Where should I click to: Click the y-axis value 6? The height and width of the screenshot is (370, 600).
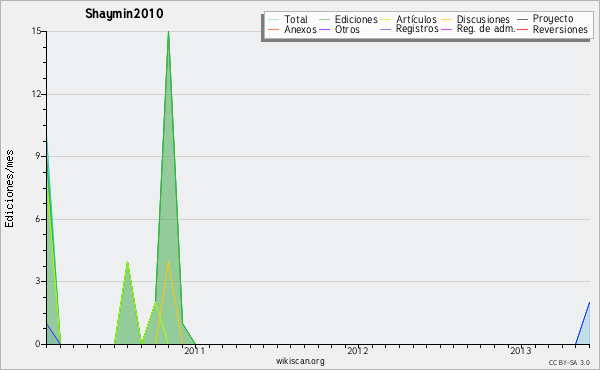point(38,219)
